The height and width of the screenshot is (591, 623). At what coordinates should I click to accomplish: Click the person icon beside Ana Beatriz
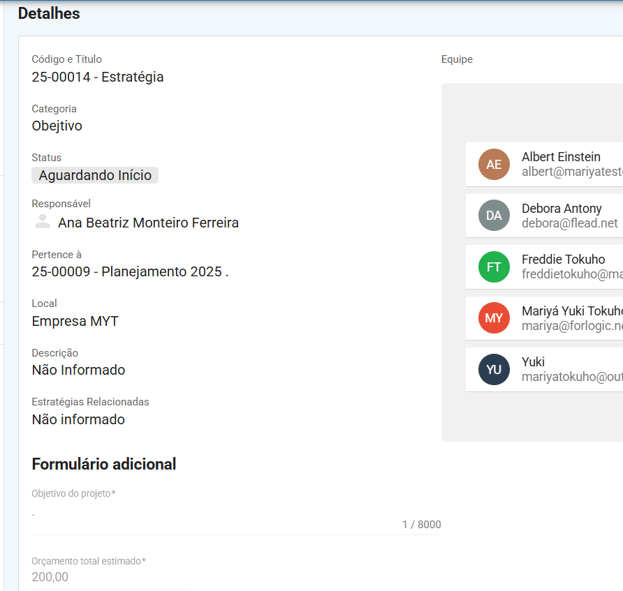[x=42, y=222]
